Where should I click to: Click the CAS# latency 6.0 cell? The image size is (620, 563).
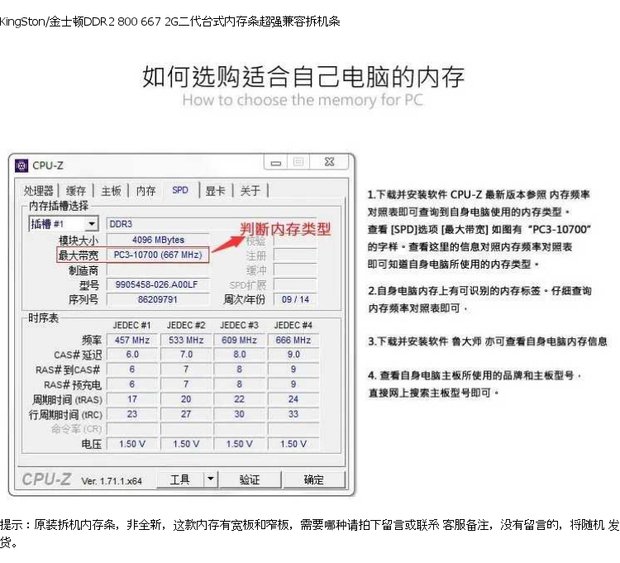click(x=132, y=355)
